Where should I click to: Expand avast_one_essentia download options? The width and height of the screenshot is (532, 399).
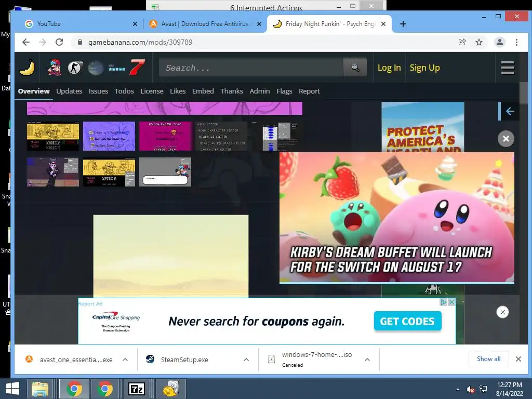coord(125,360)
